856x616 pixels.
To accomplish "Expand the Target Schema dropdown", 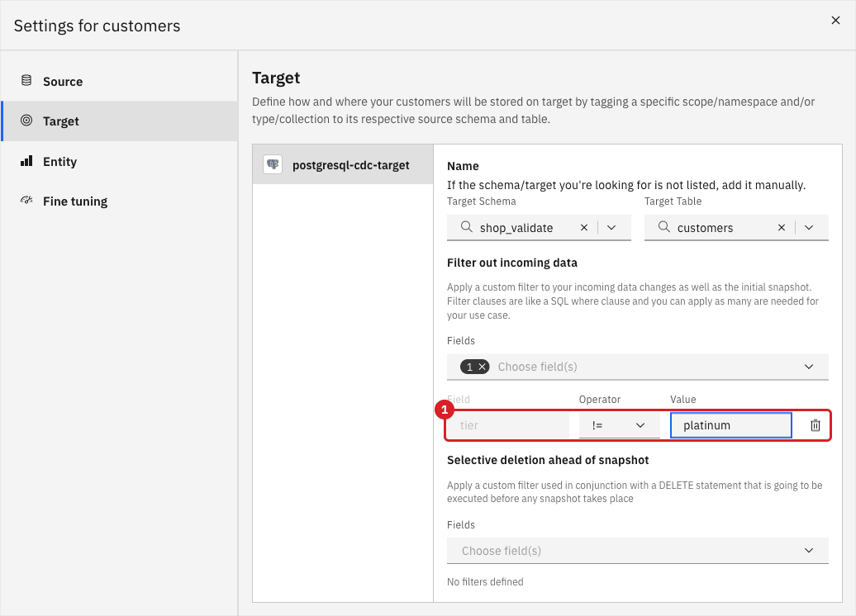I will [611, 228].
